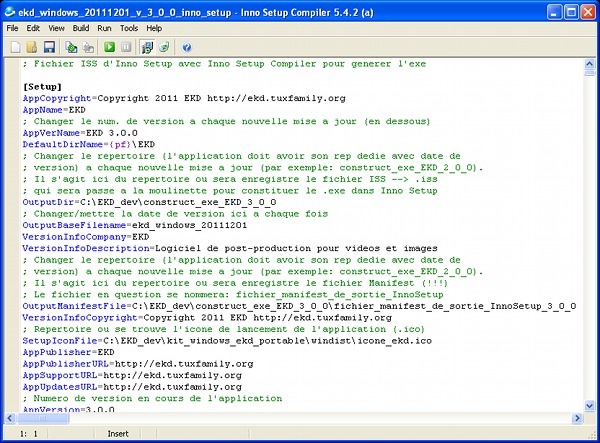Screen dimensions: 600x443
Task: Click the AppUpdatesURL line
Action: pyautogui.click(x=132, y=387)
